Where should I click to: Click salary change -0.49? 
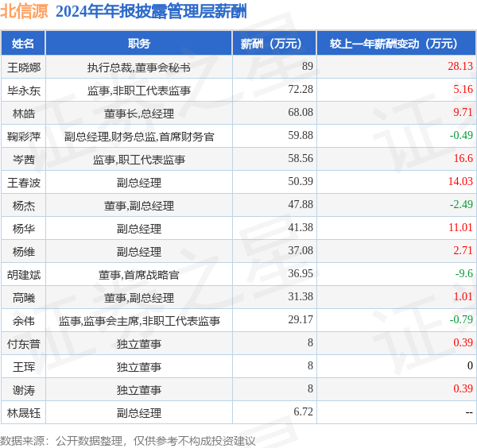point(461,135)
